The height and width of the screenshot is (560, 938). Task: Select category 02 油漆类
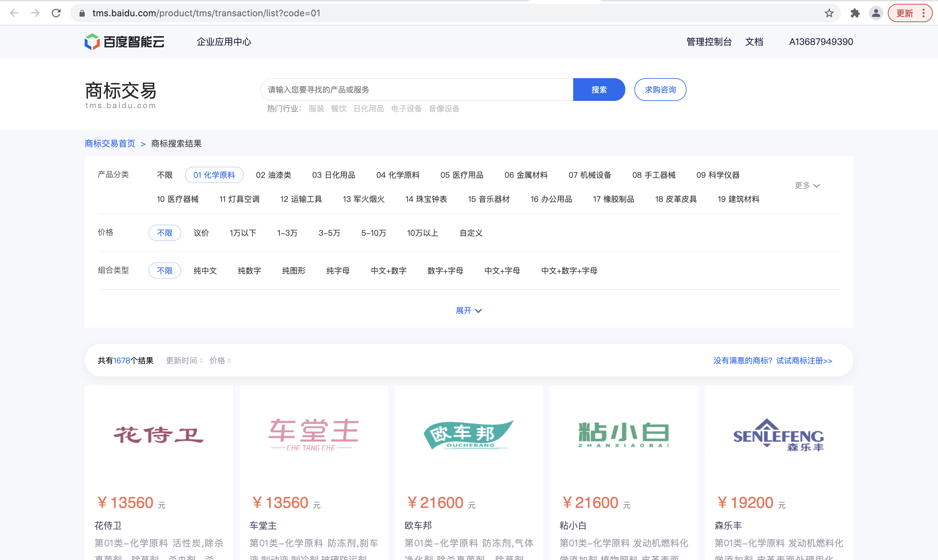tap(273, 175)
